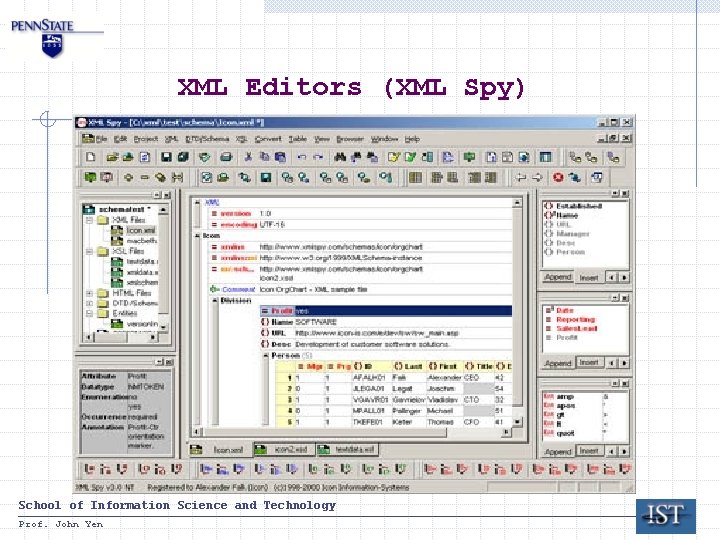Open the Project menu

pos(146,139)
